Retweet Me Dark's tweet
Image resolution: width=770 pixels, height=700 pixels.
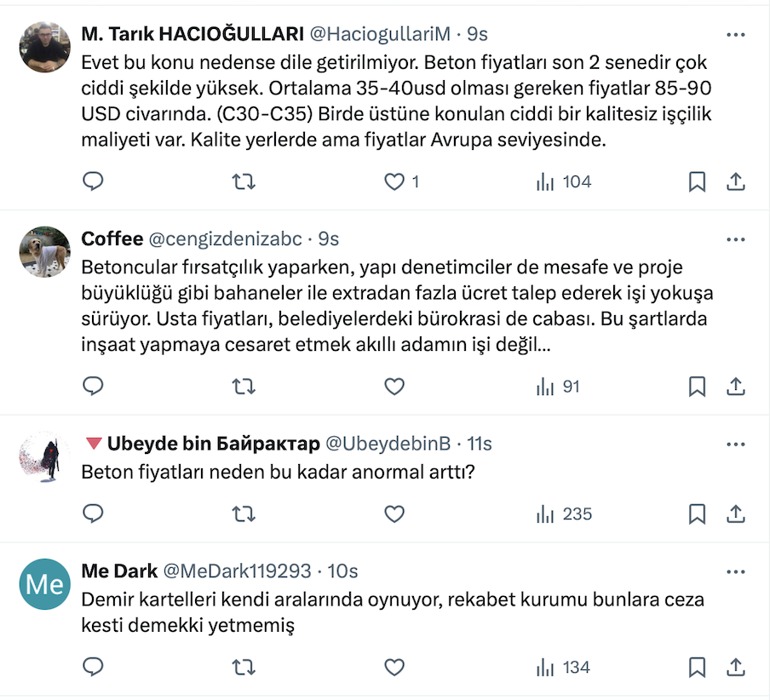pyautogui.click(x=244, y=667)
